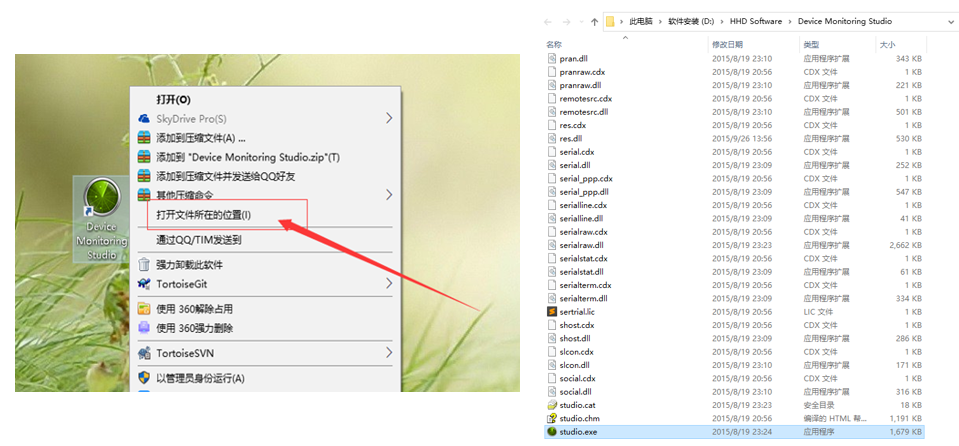Click the SkyDrive Pro cloud icon
Image resolution: width=959 pixels, height=446 pixels.
pyautogui.click(x=144, y=118)
